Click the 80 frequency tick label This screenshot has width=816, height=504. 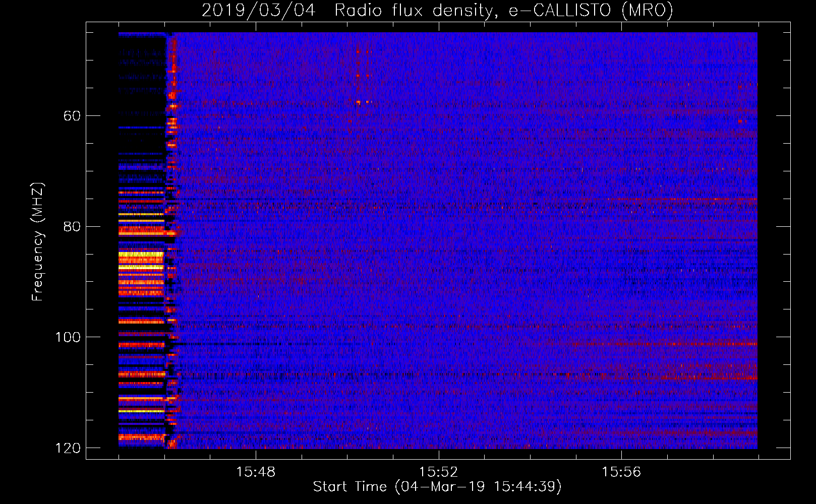[x=72, y=226]
